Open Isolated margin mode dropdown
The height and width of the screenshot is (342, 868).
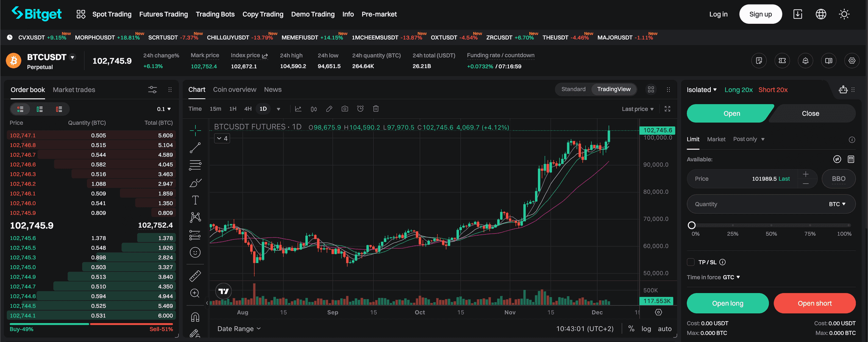[x=701, y=90]
